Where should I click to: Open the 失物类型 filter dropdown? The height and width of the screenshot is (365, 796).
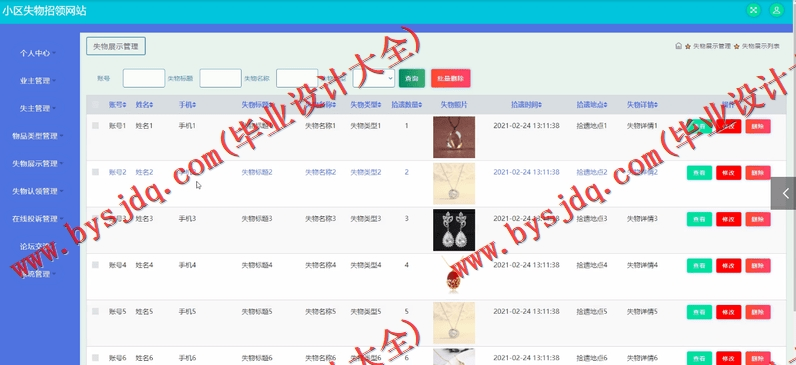pos(374,78)
